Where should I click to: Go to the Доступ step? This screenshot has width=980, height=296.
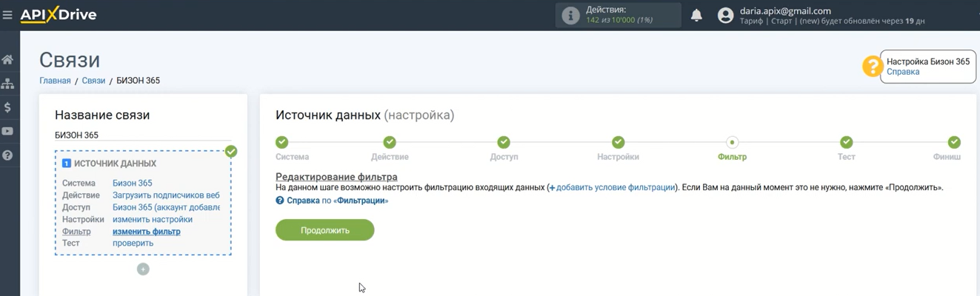click(x=504, y=142)
